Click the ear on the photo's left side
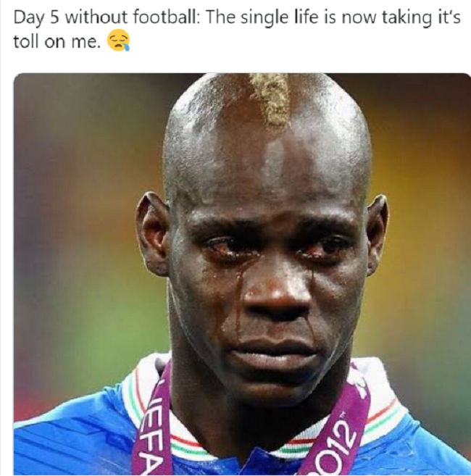 point(152,233)
